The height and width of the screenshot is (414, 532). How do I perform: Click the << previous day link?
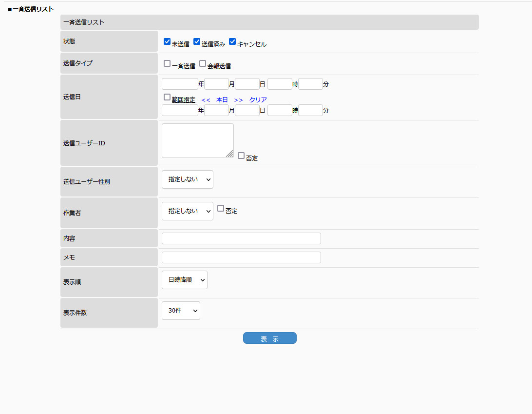(206, 100)
